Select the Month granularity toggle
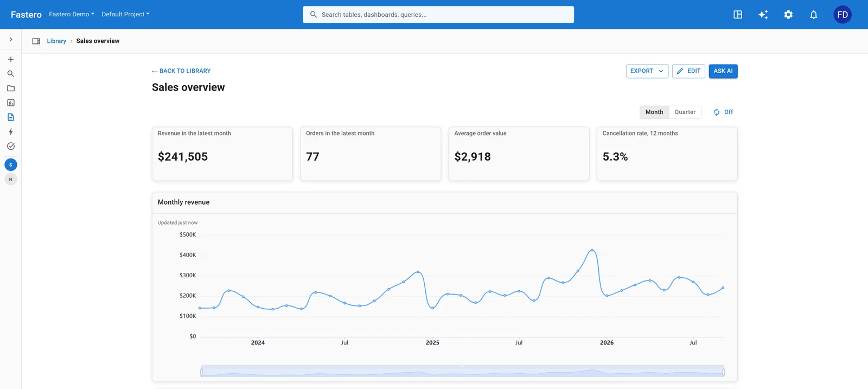Image resolution: width=868 pixels, height=389 pixels. 654,112
